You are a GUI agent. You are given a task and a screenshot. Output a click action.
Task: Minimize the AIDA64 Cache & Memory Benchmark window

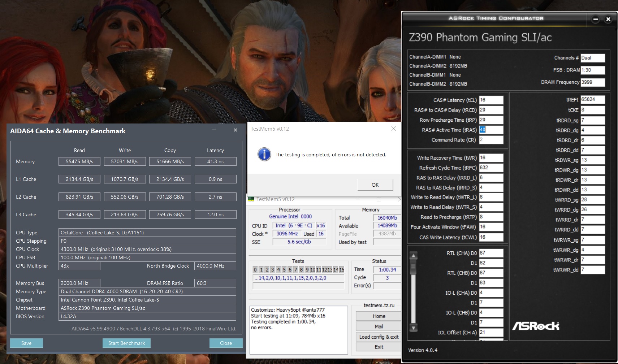click(214, 130)
